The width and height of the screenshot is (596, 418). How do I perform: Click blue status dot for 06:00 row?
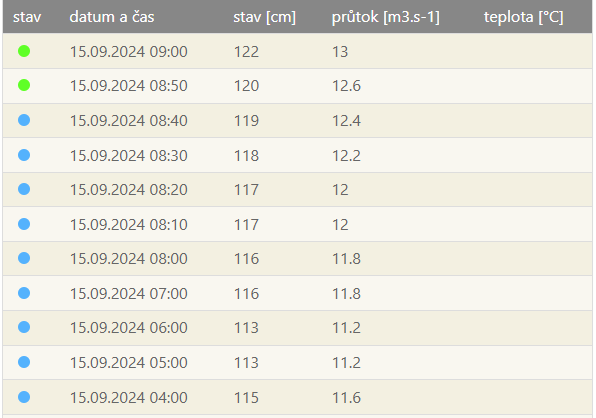tap(24, 327)
